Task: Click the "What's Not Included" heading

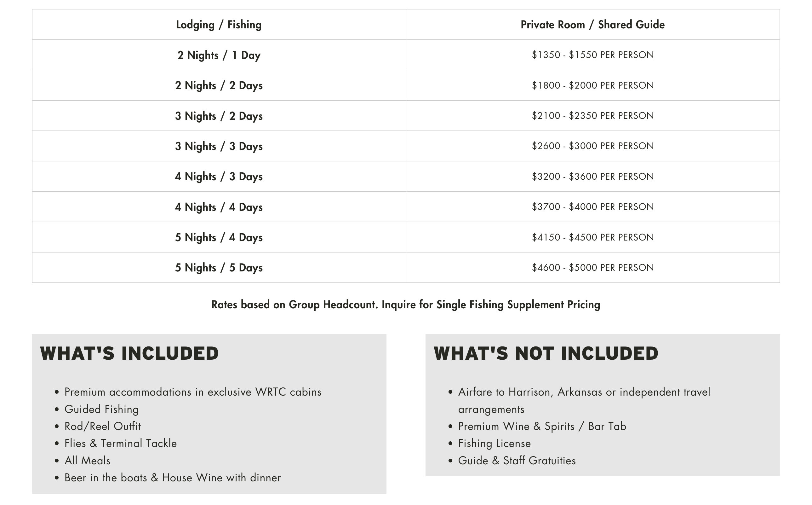Action: (x=546, y=353)
